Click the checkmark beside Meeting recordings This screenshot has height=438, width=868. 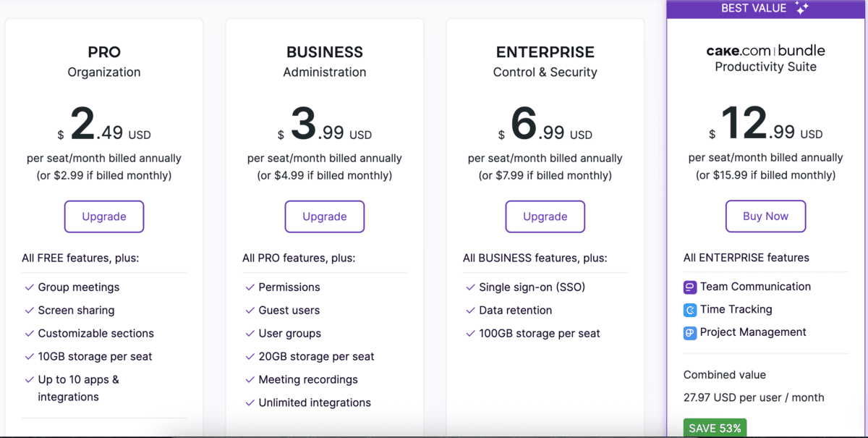(x=249, y=379)
